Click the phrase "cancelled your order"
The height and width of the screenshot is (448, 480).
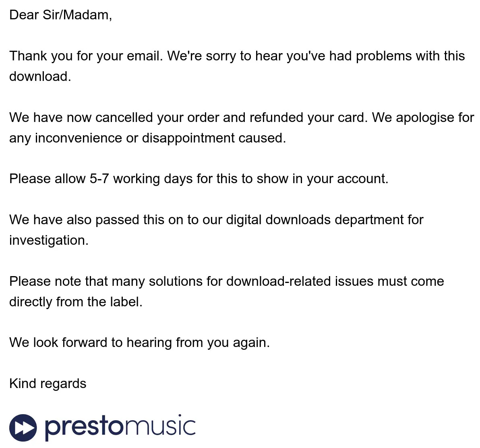click(x=157, y=118)
